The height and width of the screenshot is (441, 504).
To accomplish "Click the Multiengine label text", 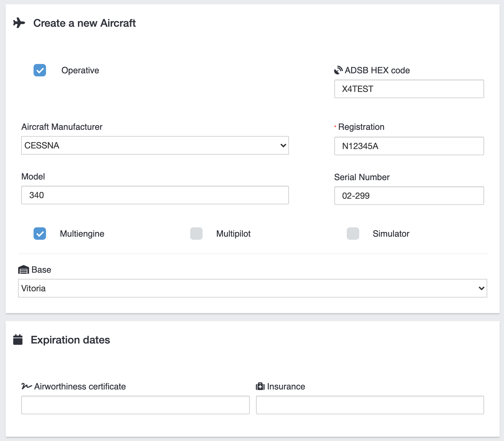I will coord(82,234).
